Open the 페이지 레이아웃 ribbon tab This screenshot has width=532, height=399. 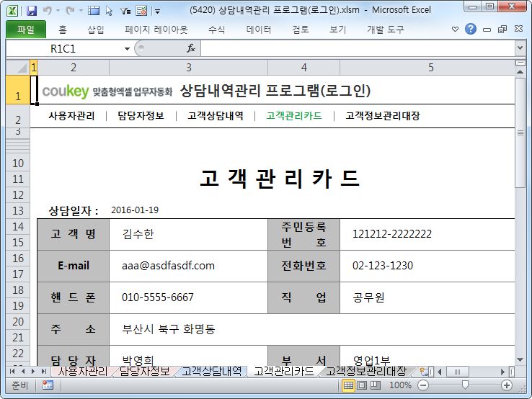[156, 30]
